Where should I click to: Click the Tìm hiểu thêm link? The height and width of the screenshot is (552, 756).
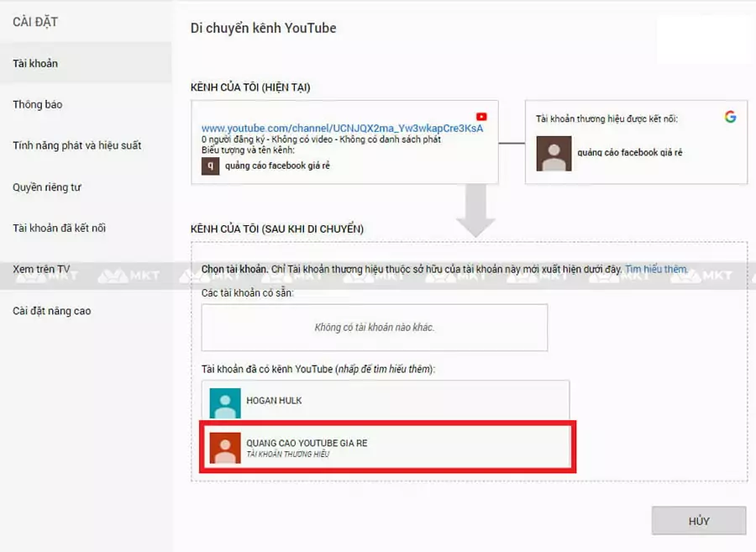coord(656,269)
